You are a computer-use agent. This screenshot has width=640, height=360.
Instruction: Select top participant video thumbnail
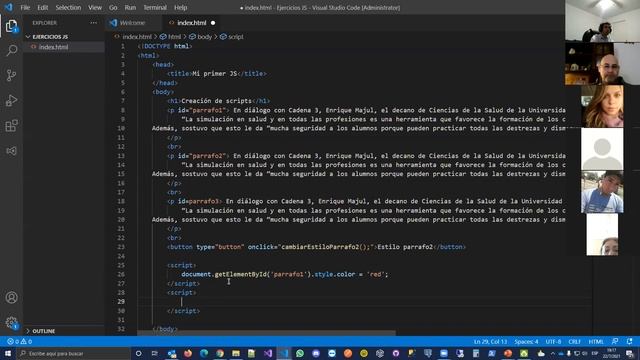pos(602,21)
